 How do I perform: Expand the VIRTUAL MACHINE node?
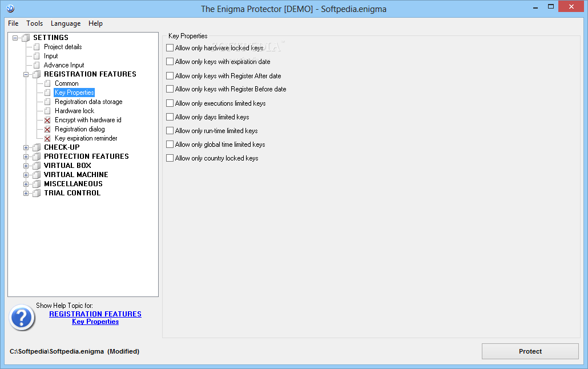[26, 175]
